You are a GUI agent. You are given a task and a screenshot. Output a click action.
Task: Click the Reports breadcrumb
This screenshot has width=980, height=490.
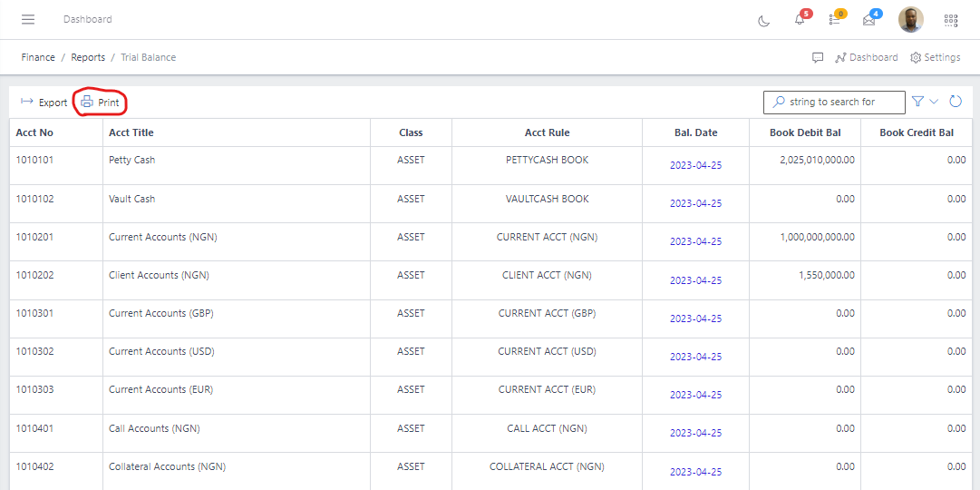click(x=88, y=57)
